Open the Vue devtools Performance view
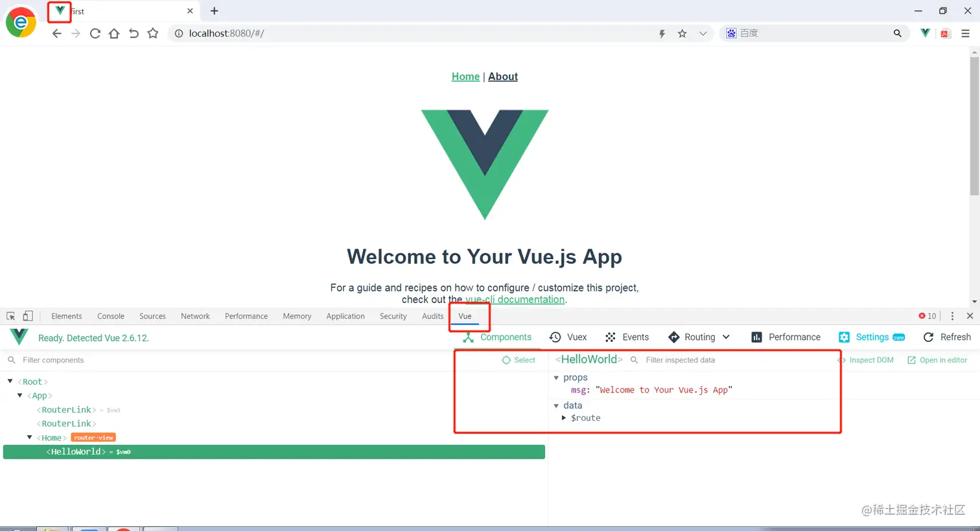The width and height of the screenshot is (980, 531). point(786,337)
